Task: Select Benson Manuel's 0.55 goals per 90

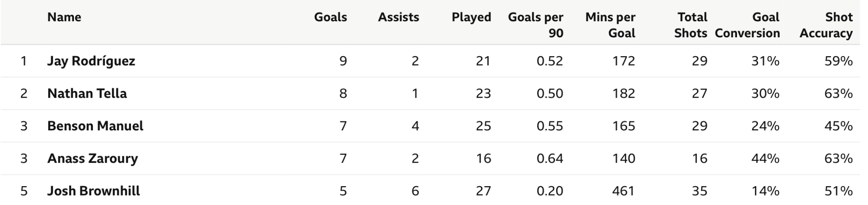Action: point(550,126)
